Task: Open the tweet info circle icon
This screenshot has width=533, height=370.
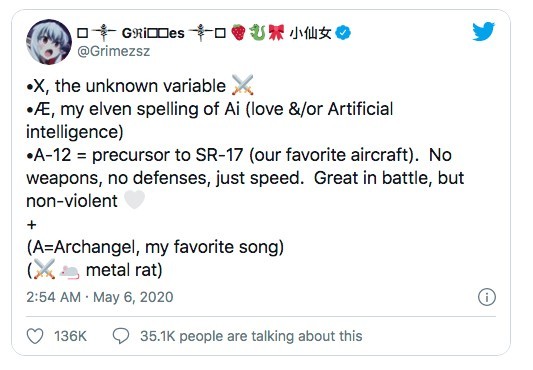Action: (x=487, y=297)
